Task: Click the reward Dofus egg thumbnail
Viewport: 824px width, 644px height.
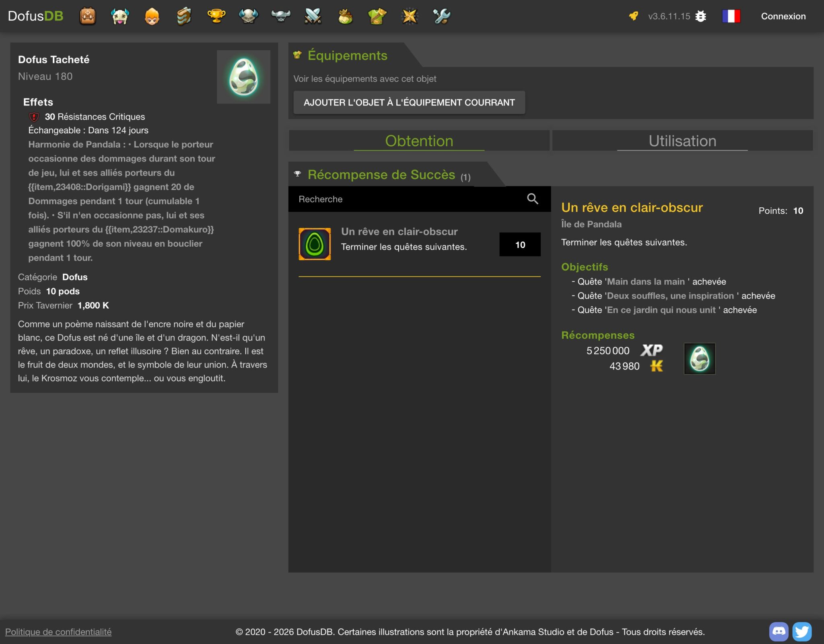Action: [700, 359]
